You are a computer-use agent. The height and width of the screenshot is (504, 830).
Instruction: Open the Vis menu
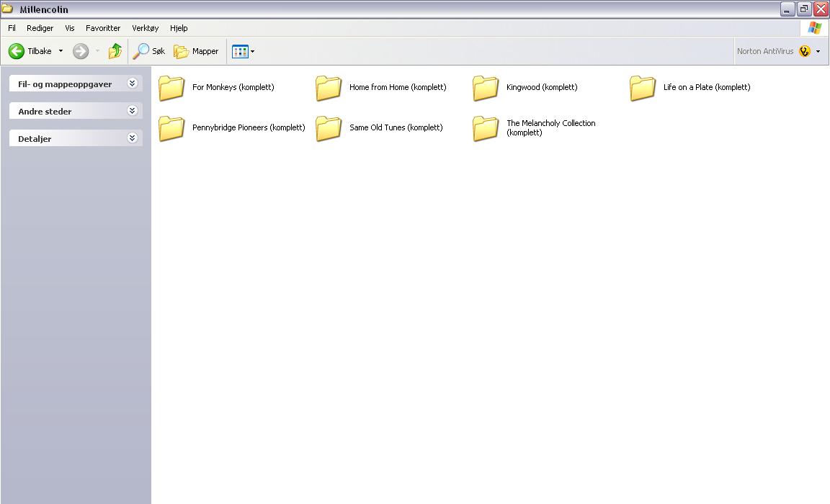pos(70,28)
